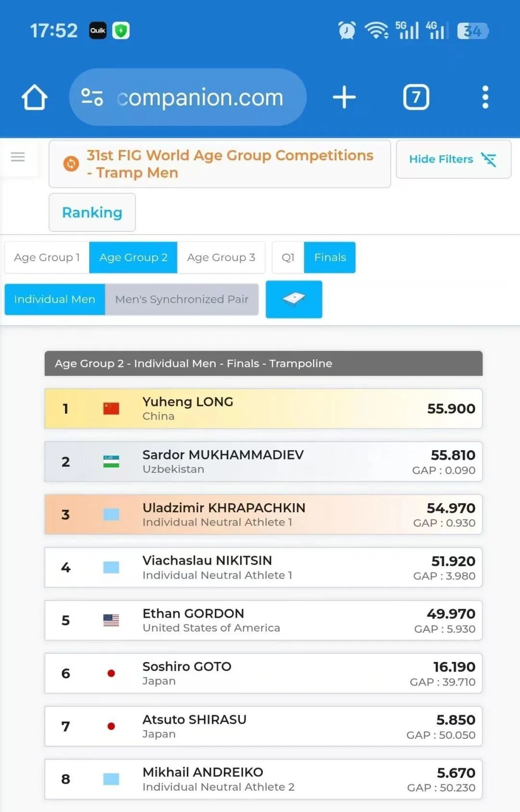Tap the companion.com address bar
This screenshot has height=812, width=520.
coord(200,97)
